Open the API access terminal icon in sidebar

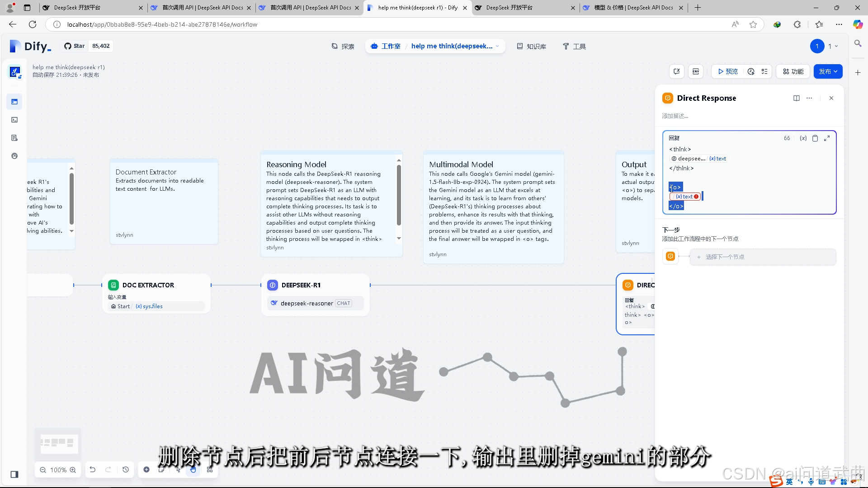click(x=14, y=120)
